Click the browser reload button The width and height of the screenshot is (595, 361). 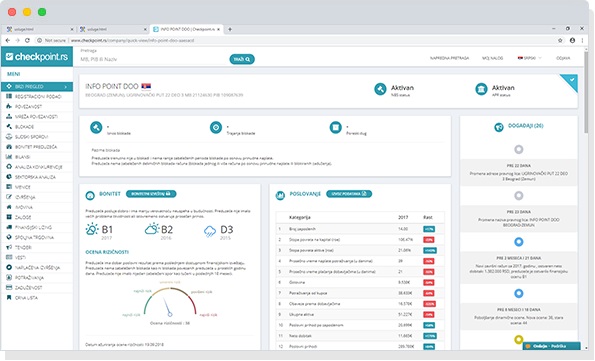click(27, 40)
